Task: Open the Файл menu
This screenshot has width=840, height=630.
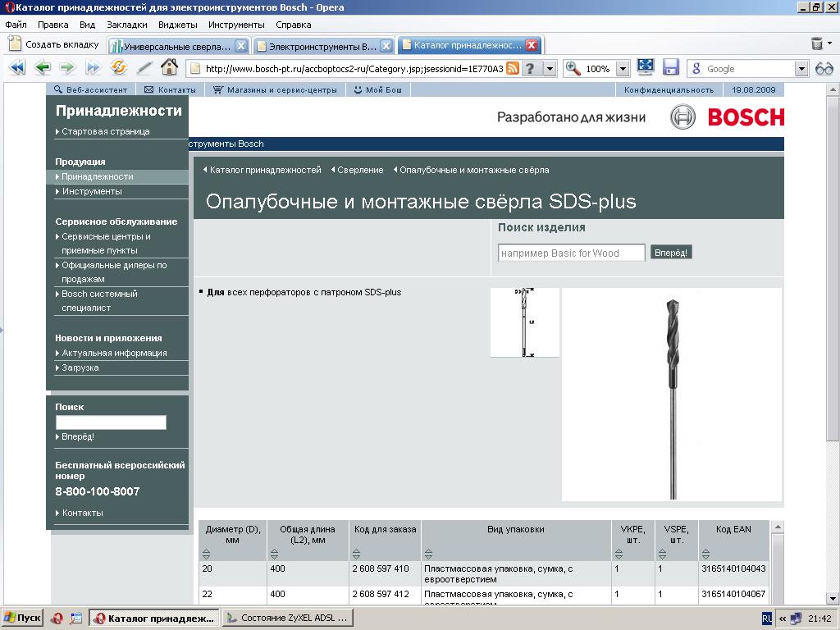Action: (x=16, y=25)
